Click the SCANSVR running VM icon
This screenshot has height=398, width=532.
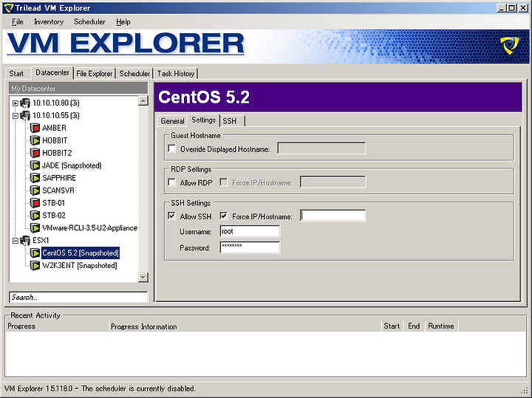point(35,191)
